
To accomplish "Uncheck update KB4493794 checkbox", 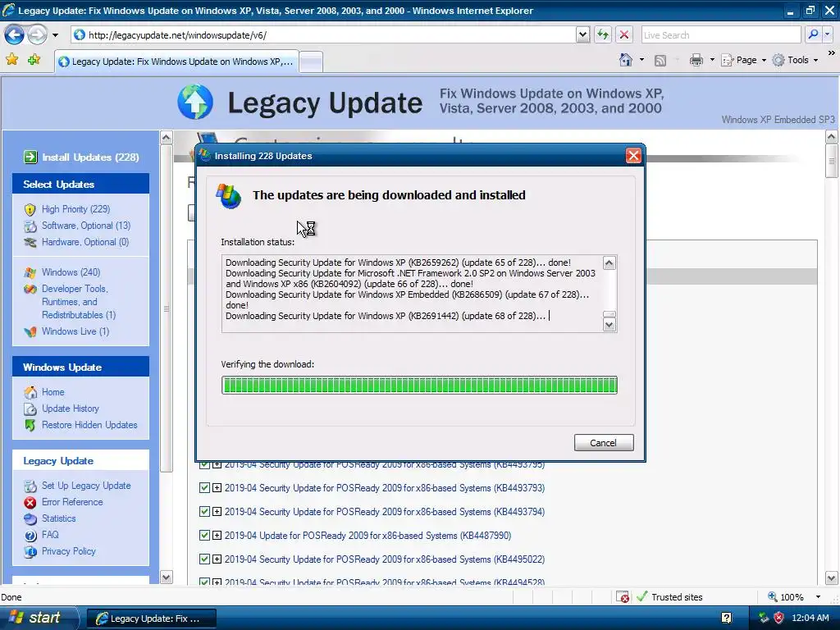I will (204, 512).
